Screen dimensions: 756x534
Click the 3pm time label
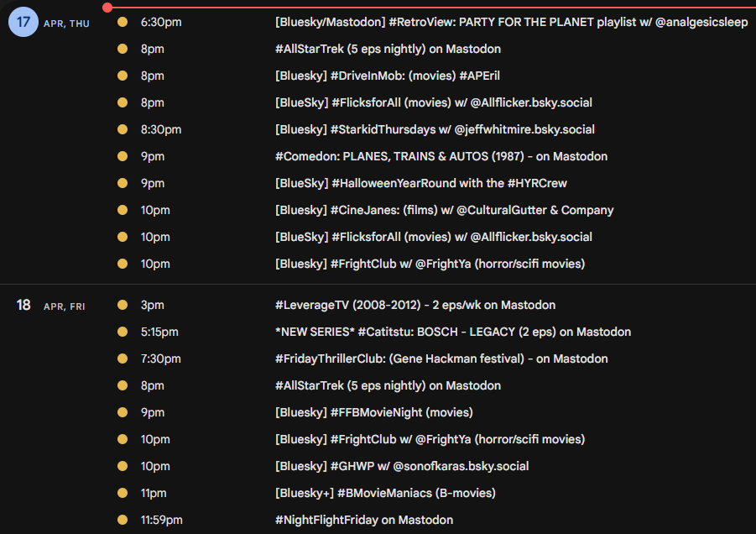pos(153,306)
